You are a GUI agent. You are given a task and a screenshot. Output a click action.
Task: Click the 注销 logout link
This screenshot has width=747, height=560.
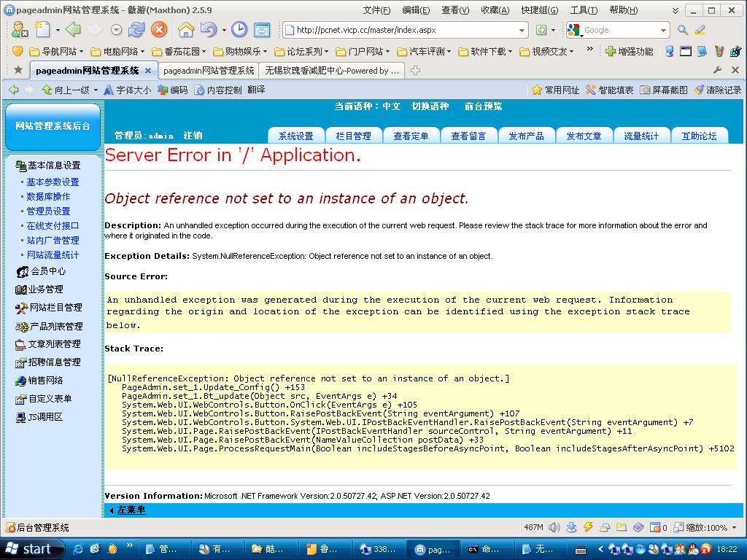pos(193,136)
